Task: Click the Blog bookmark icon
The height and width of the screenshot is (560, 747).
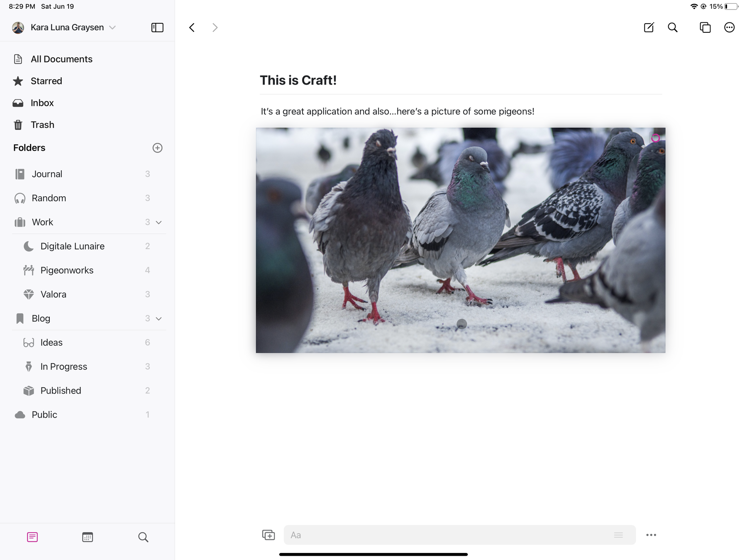Action: pyautogui.click(x=20, y=318)
